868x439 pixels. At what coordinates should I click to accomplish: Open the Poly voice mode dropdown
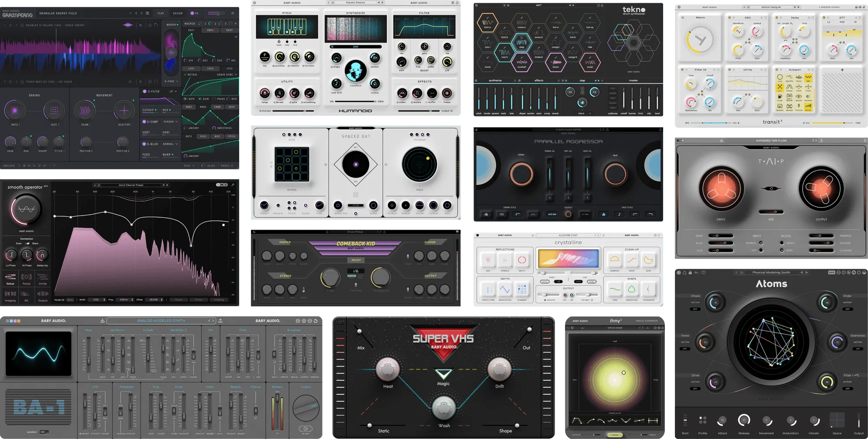(189, 166)
